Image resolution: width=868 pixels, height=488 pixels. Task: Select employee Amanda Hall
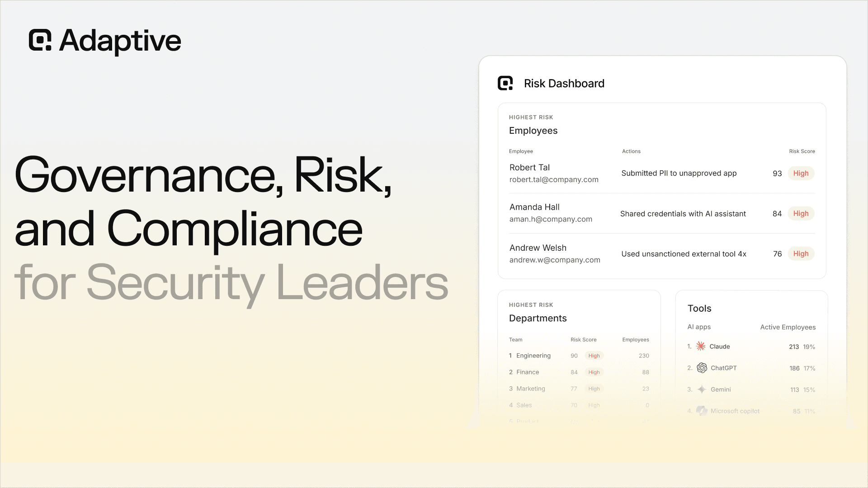[534, 207]
